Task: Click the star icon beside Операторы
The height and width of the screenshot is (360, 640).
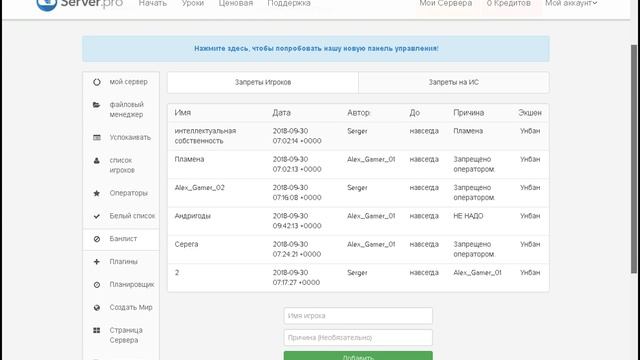Action: (x=97, y=193)
